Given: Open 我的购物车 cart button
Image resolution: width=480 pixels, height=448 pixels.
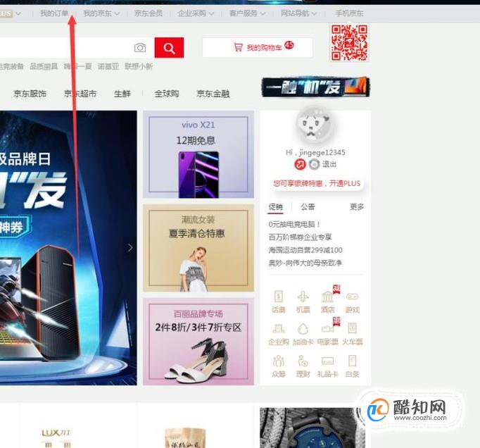Looking at the screenshot, I should [x=258, y=47].
